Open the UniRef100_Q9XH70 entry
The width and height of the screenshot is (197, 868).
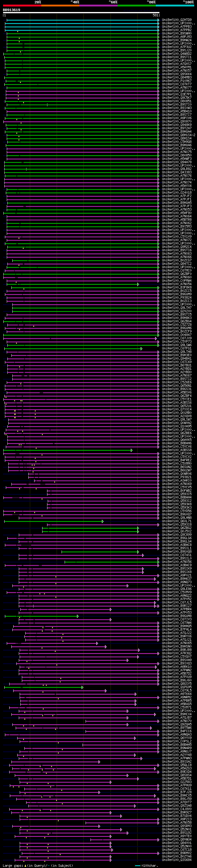click(x=177, y=122)
